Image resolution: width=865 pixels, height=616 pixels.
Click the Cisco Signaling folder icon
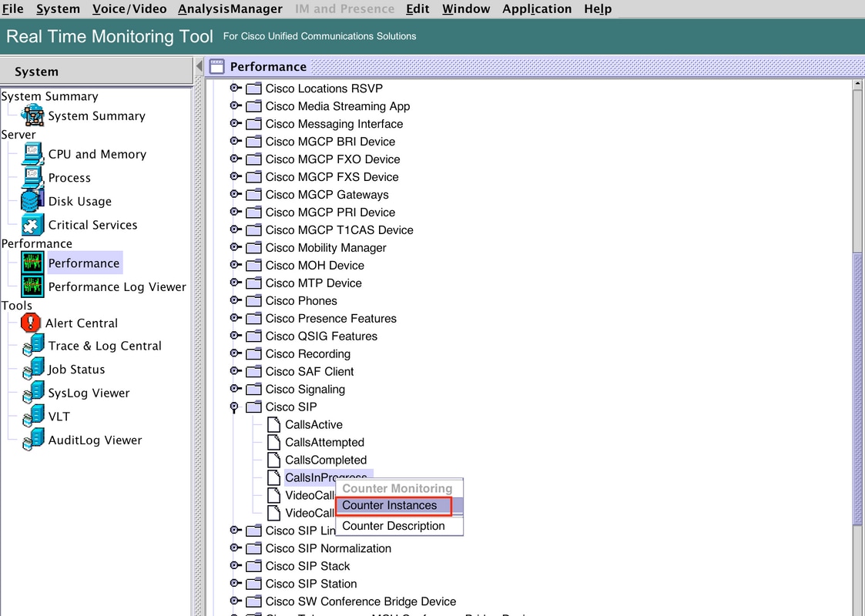click(x=253, y=389)
